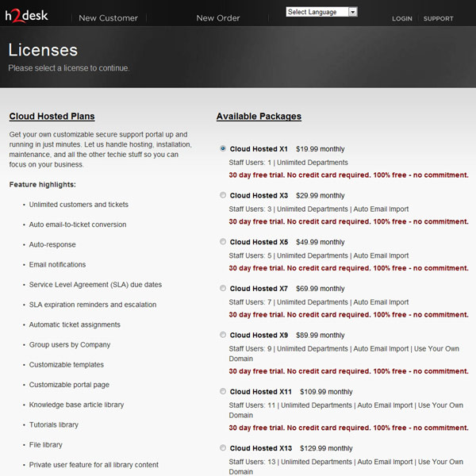Click the Cloud Hosted X5 price text

[321, 242]
